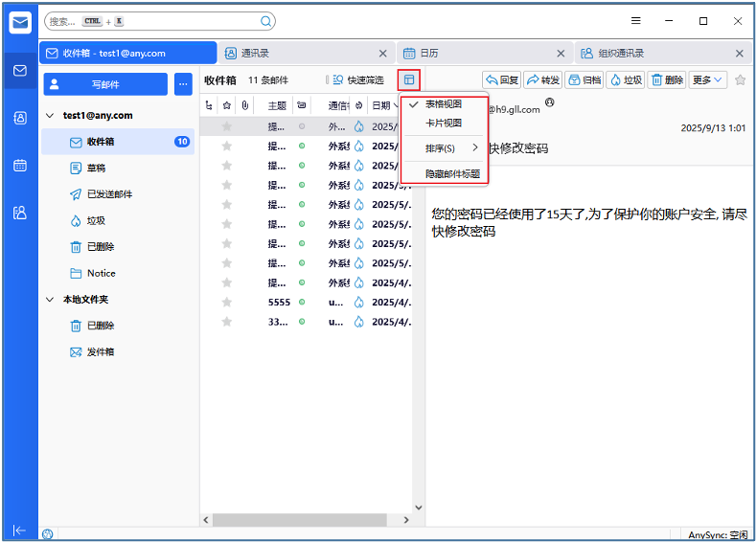
Task: Select the 卡片视图 card view option
Action: click(x=444, y=123)
